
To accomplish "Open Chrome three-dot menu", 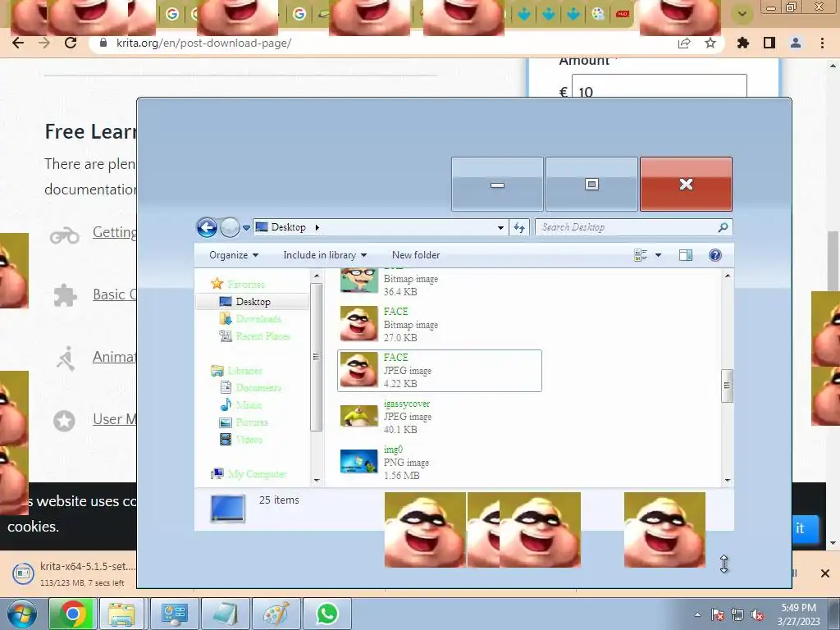I will point(822,43).
